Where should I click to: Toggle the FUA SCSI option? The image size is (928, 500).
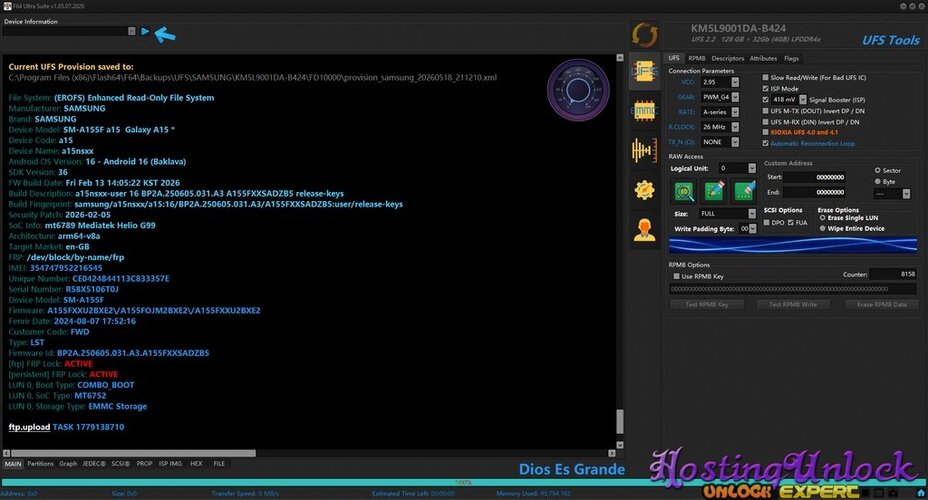(791, 222)
